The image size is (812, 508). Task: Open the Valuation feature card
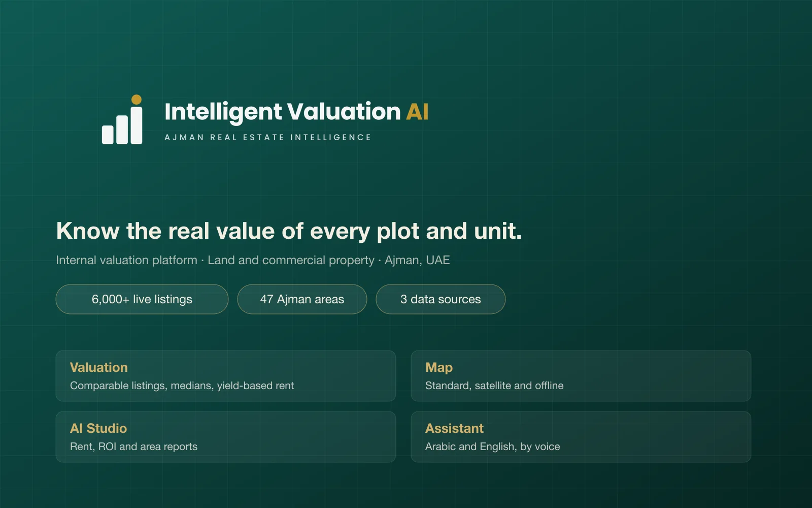226,376
